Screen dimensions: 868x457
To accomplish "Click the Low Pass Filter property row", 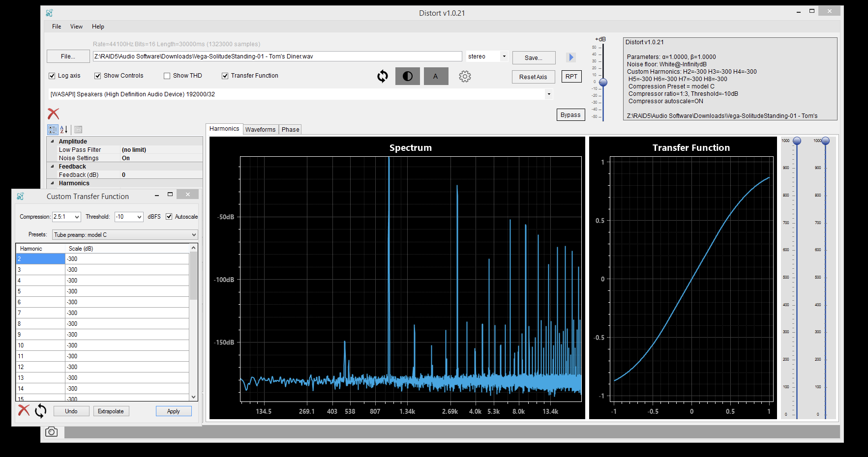I will point(125,150).
